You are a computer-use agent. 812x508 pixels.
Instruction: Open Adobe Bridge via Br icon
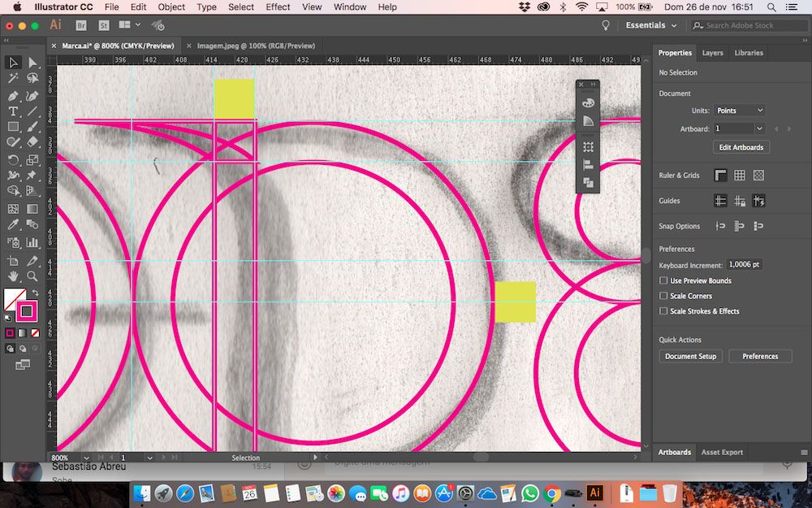click(x=81, y=25)
